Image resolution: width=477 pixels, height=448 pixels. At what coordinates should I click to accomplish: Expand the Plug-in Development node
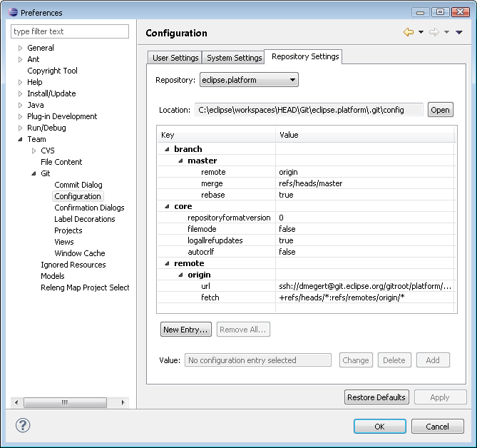pyautogui.click(x=21, y=116)
